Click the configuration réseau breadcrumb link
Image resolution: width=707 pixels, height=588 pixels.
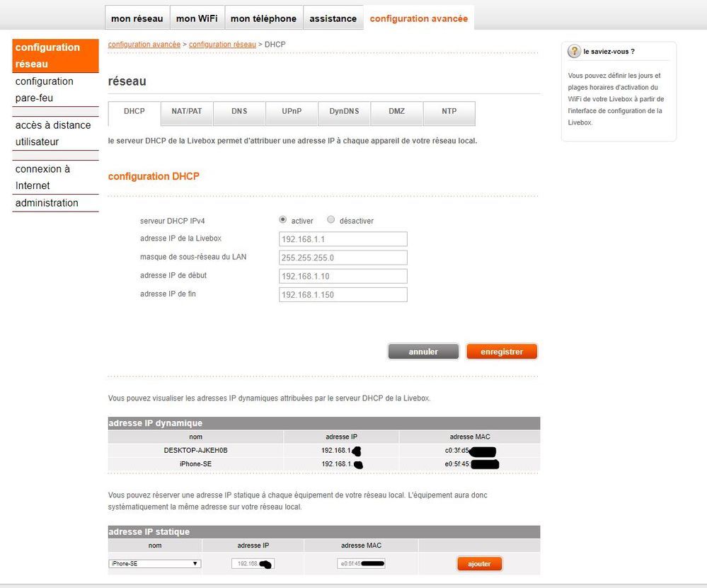221,44
